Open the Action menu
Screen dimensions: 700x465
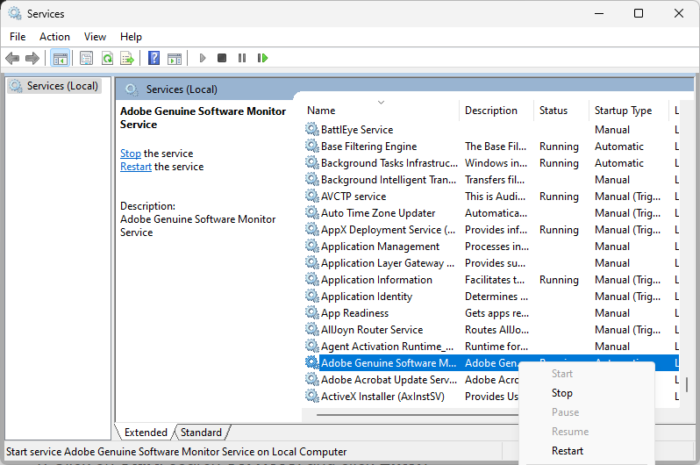[x=54, y=37]
